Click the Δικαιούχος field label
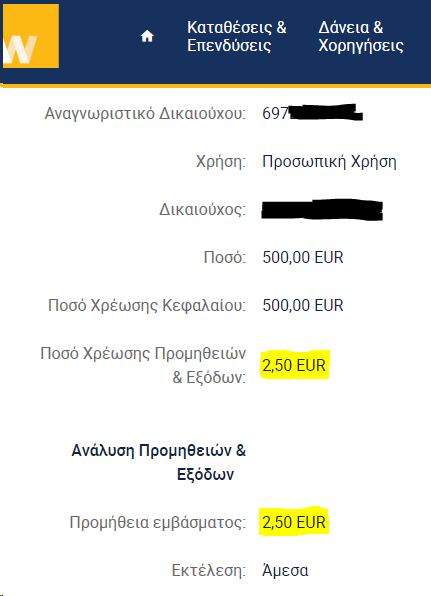 [202, 209]
